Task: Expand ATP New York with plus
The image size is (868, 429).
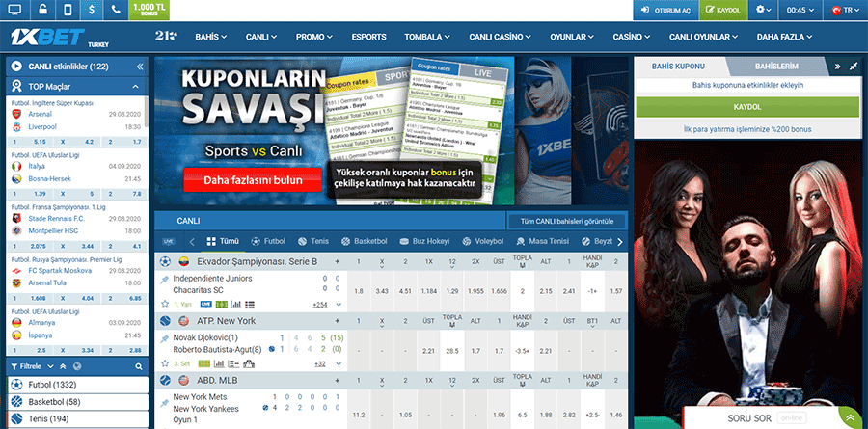Action: [x=338, y=321]
